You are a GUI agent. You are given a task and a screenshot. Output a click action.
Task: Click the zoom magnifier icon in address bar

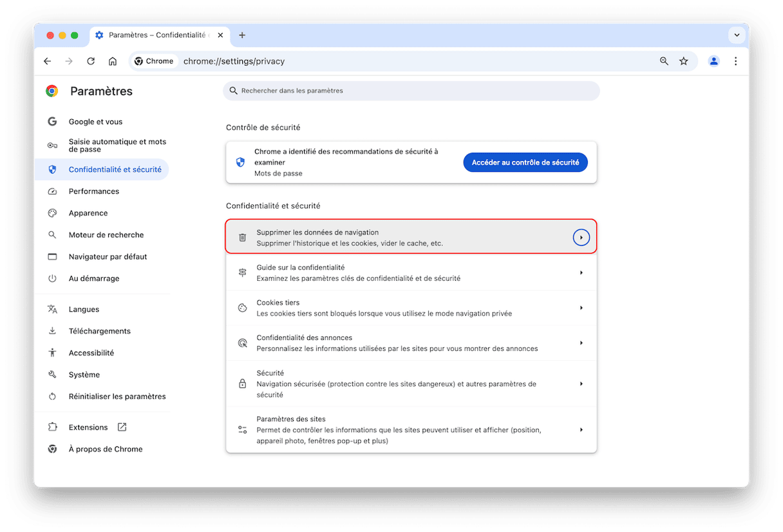click(x=664, y=61)
